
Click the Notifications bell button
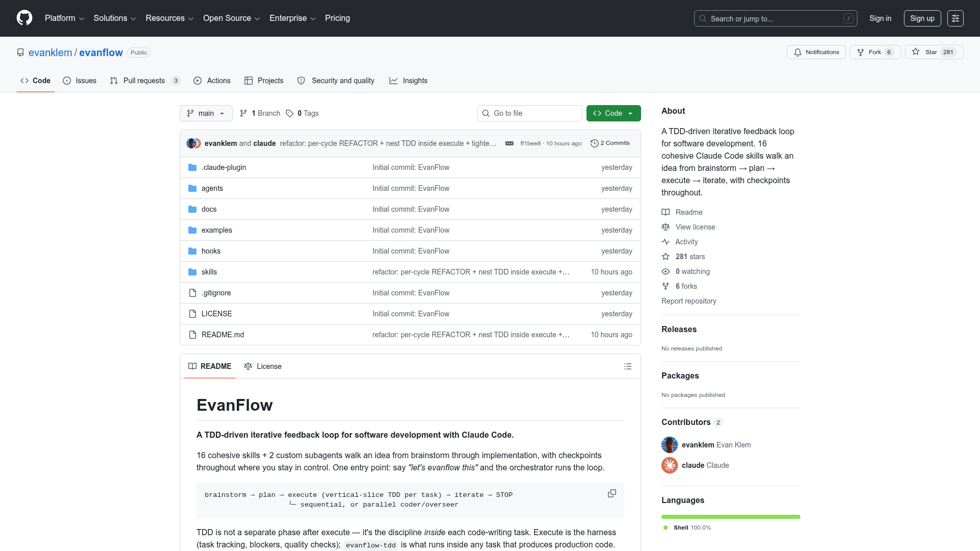816,52
